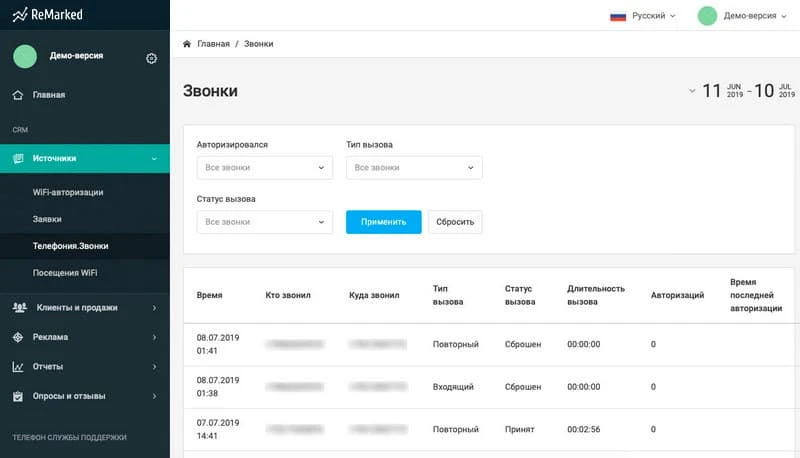The height and width of the screenshot is (458, 800).
Task: Click the Реклама target icon
Action: pyautogui.click(x=17, y=337)
